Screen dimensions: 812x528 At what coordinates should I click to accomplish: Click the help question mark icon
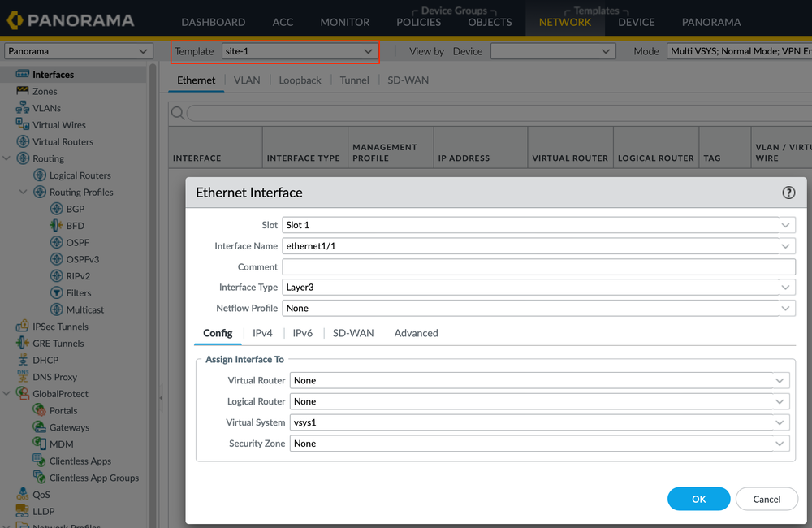click(788, 193)
